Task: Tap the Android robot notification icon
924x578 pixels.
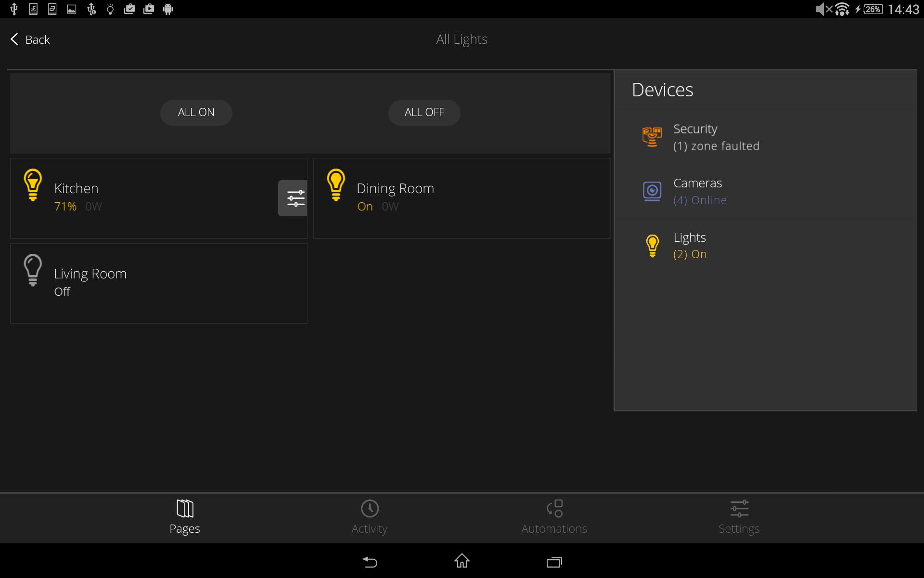Action: [168, 9]
